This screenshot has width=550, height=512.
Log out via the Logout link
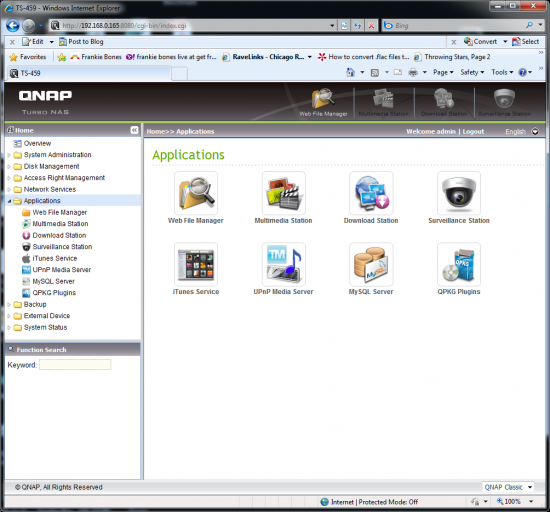[x=473, y=132]
